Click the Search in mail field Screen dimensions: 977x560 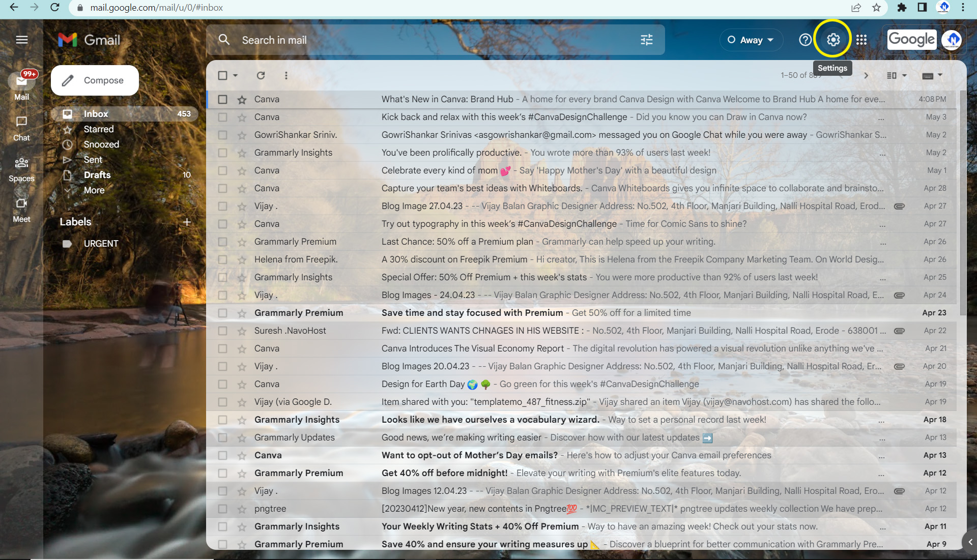435,40
